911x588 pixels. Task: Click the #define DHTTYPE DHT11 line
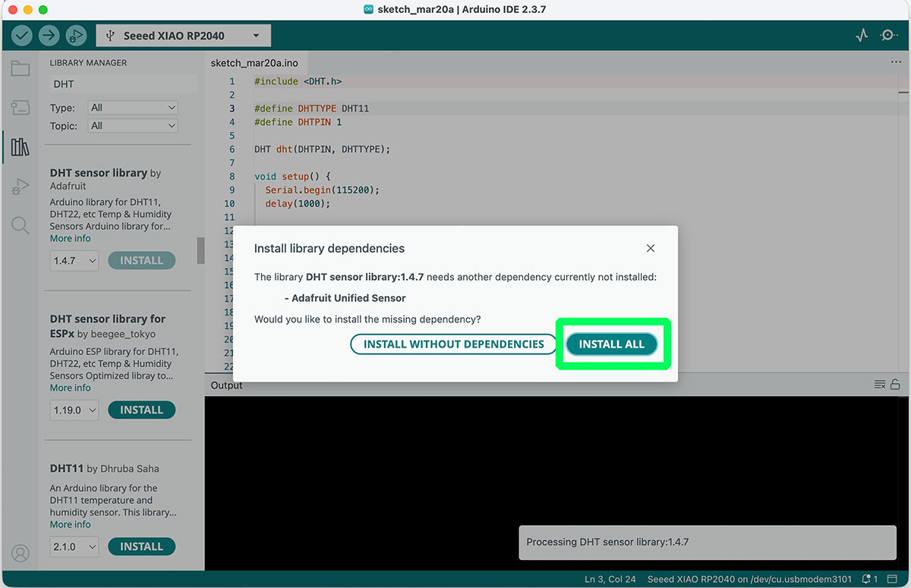[x=312, y=108]
